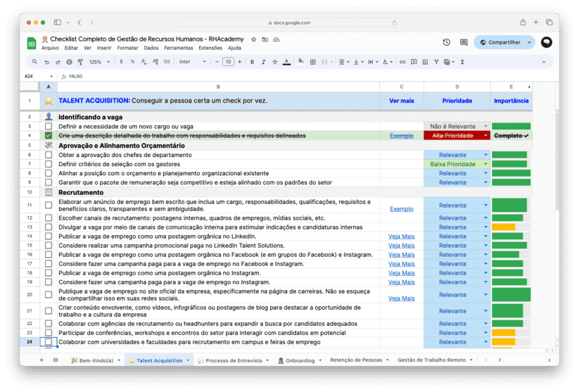The height and width of the screenshot is (392, 579).
Task: Open the Name box A24 dropdown
Action: tap(51, 77)
